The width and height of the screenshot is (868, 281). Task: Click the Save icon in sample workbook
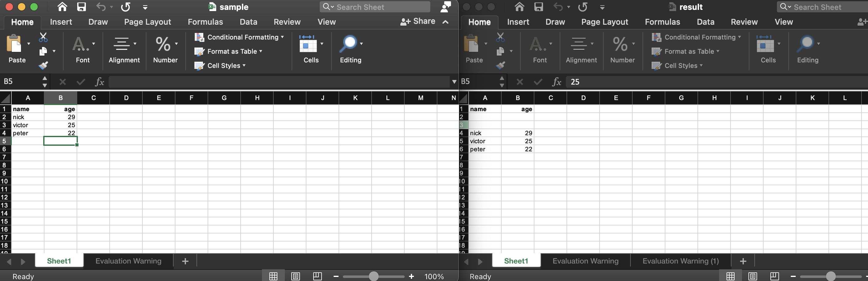[81, 7]
